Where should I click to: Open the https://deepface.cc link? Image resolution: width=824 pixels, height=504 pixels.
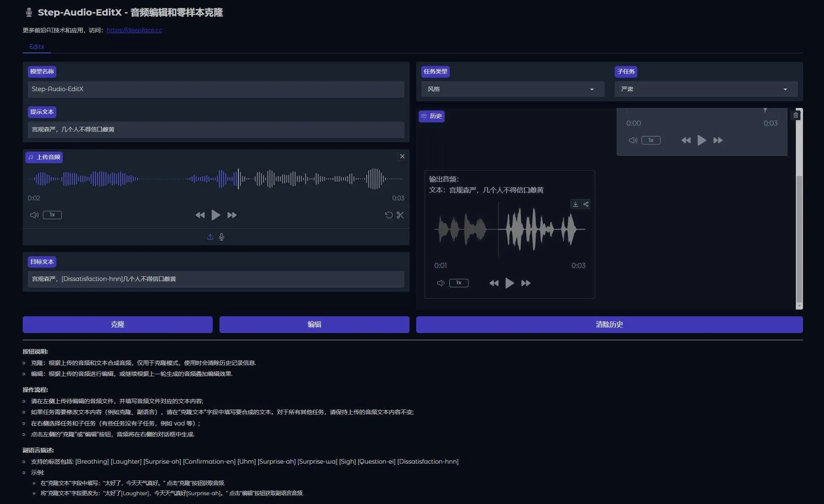134,30
